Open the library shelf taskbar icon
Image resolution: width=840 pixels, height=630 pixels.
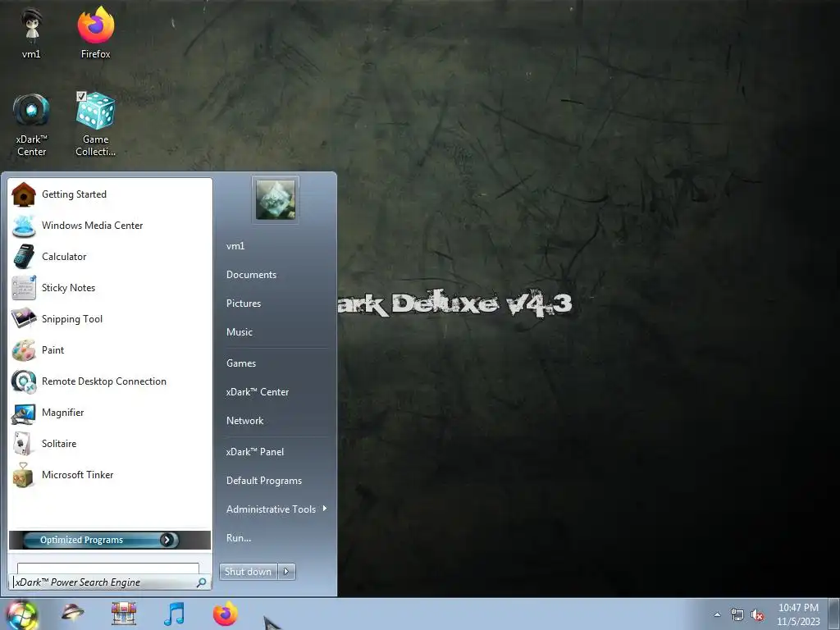coord(124,613)
